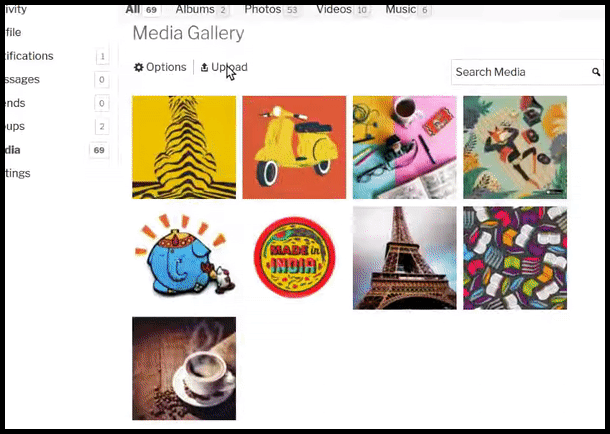View the Eiffel Tower photo
This screenshot has height=434, width=610.
tap(405, 258)
